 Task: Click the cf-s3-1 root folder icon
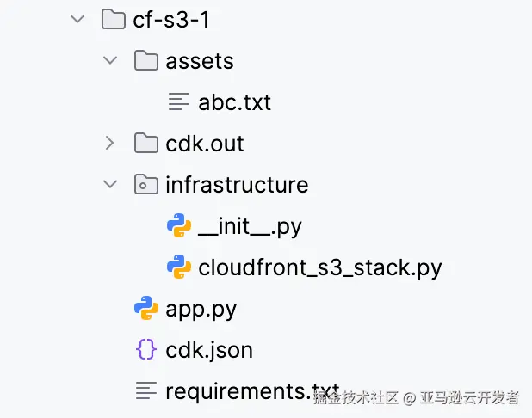(x=113, y=20)
